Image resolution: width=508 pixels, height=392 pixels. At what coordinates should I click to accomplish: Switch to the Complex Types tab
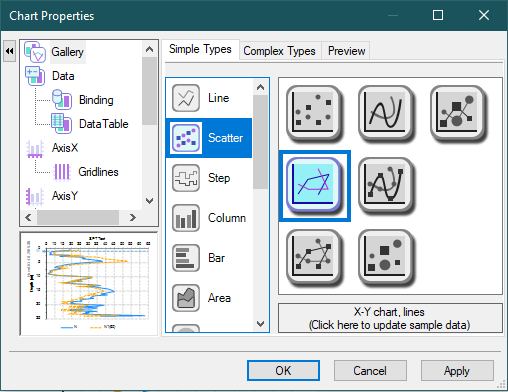point(279,51)
